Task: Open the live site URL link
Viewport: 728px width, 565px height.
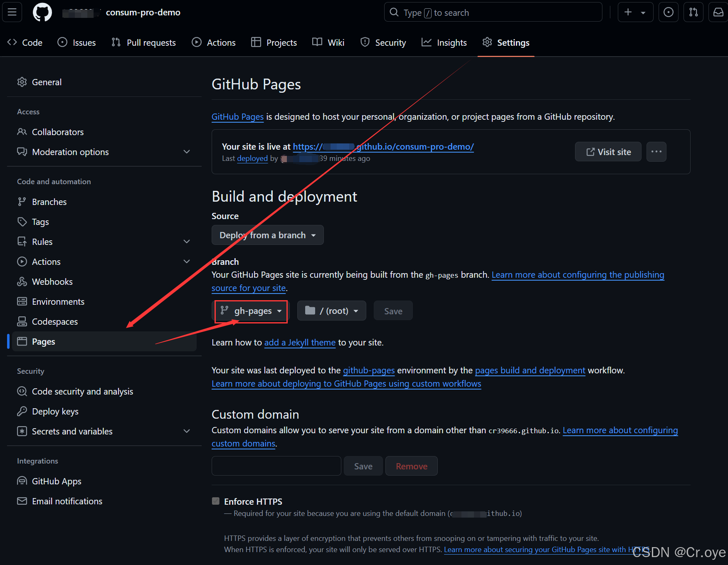Action: [x=383, y=147]
